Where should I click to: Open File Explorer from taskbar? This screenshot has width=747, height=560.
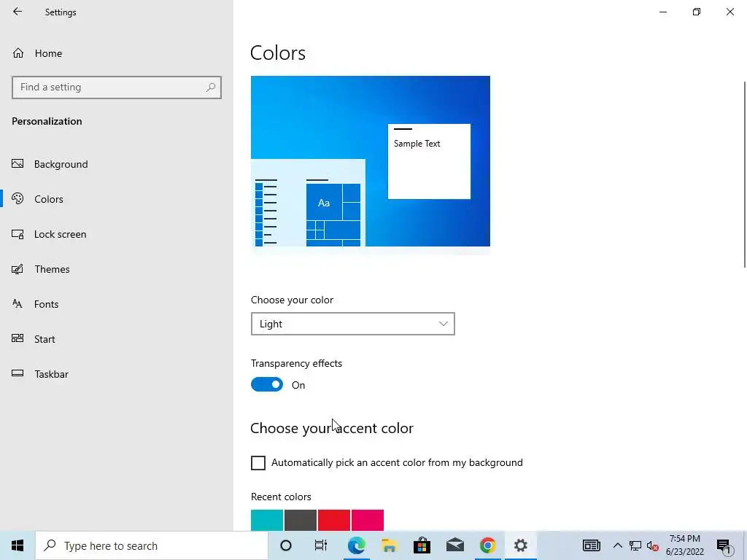[390, 545]
